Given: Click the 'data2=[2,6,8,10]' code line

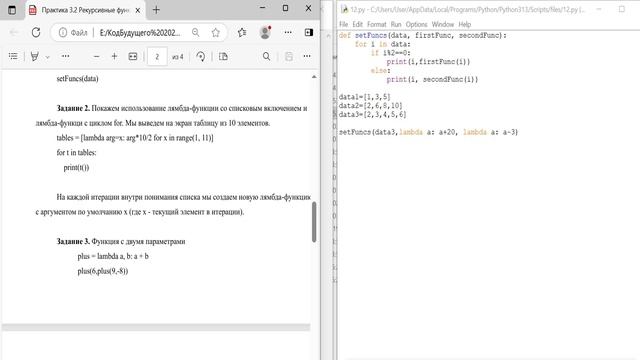Looking at the screenshot, I should (x=371, y=106).
